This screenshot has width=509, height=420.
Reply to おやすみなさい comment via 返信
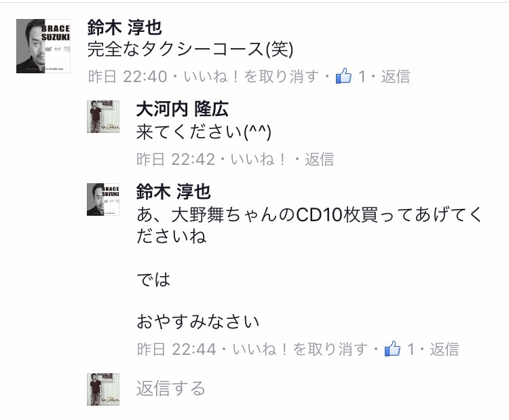445,349
